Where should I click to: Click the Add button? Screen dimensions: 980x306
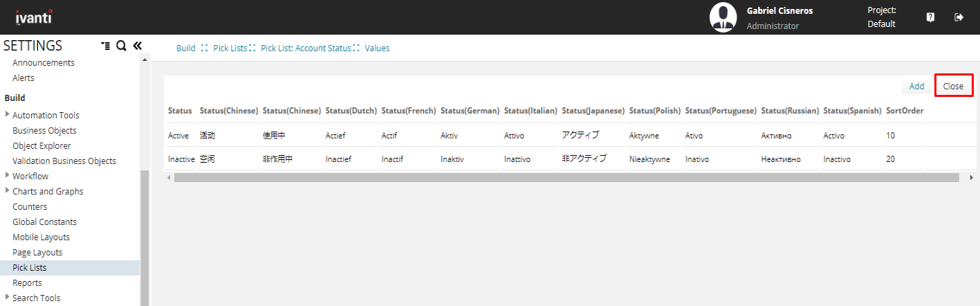[x=916, y=87]
